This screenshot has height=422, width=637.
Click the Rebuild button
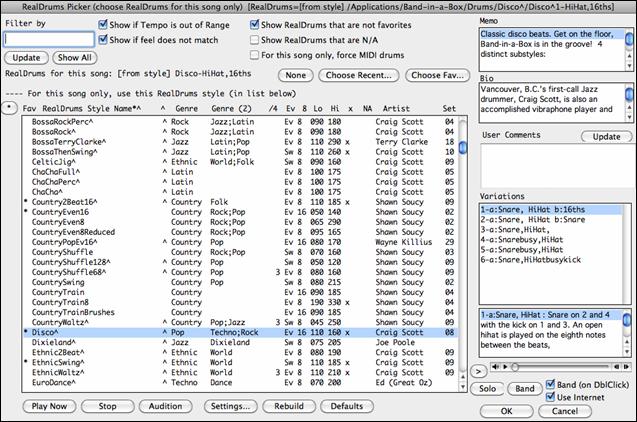click(289, 406)
